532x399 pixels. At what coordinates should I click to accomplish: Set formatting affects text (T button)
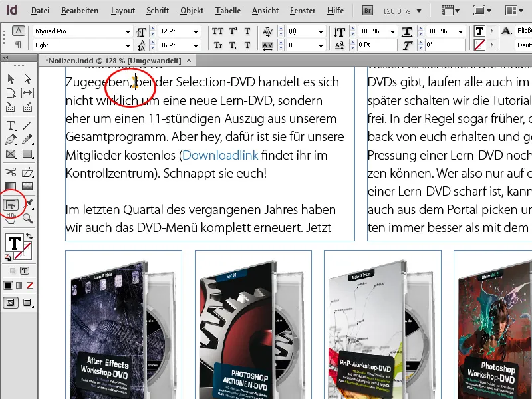click(x=25, y=271)
